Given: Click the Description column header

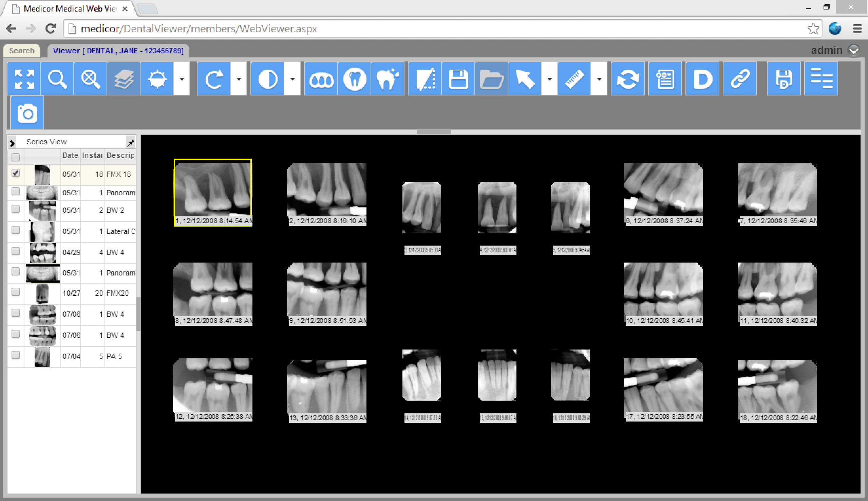Looking at the screenshot, I should pos(120,155).
